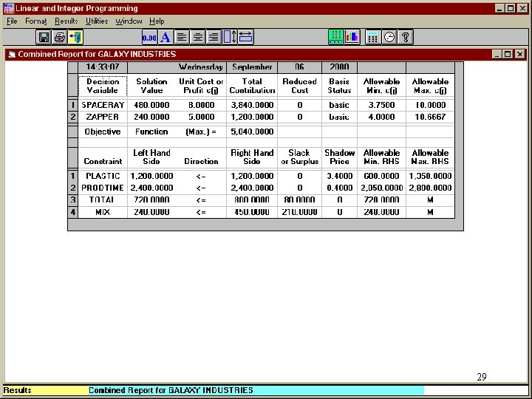Open the Utilities menu
Screen dimensions: 532x399
(x=97, y=21)
